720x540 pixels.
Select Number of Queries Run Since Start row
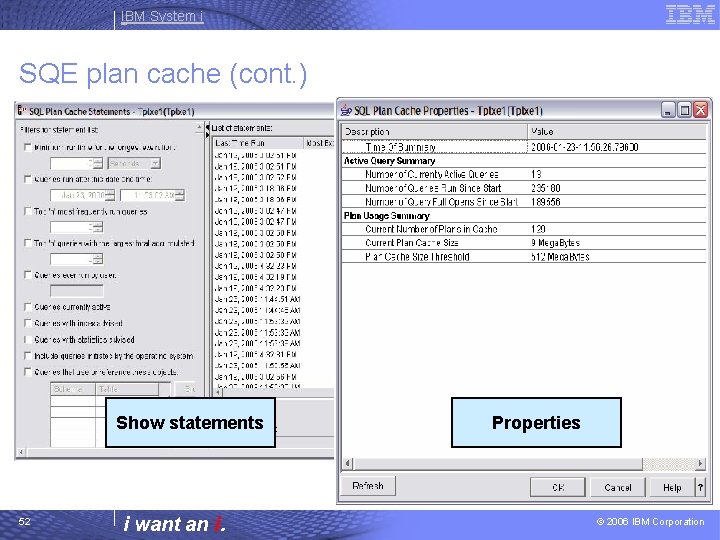(524, 188)
